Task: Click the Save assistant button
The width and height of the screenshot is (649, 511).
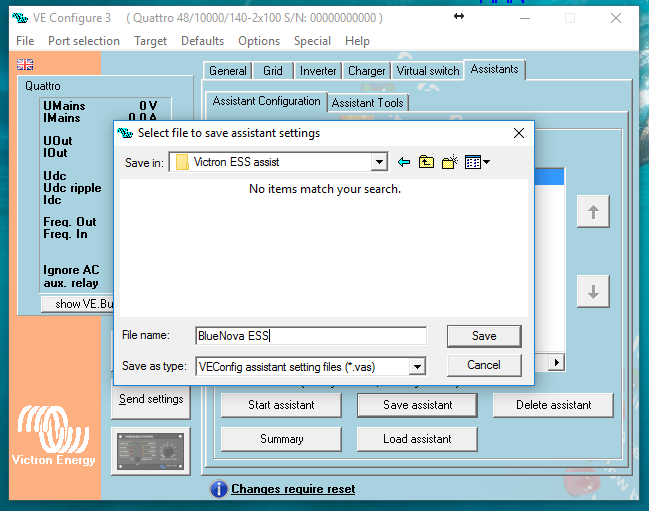Action: pos(417,405)
